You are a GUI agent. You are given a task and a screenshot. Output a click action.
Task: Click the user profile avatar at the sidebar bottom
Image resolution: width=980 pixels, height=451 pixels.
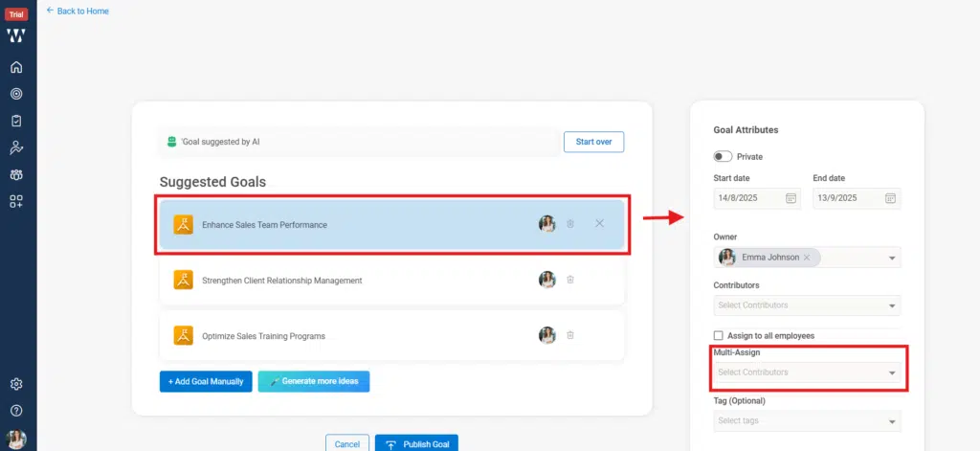(17, 440)
